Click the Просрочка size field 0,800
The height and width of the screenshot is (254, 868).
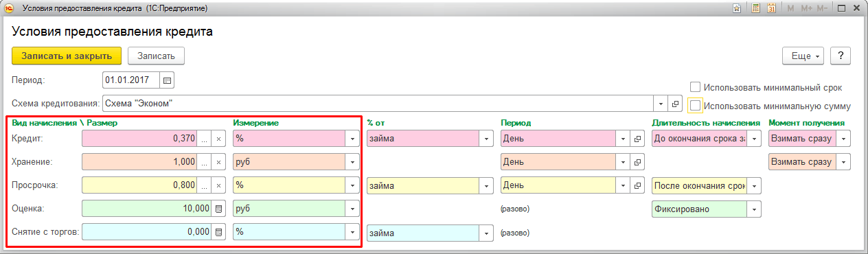coord(139,185)
